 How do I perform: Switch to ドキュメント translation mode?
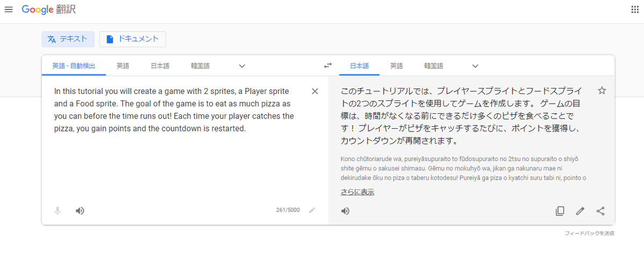click(x=133, y=39)
